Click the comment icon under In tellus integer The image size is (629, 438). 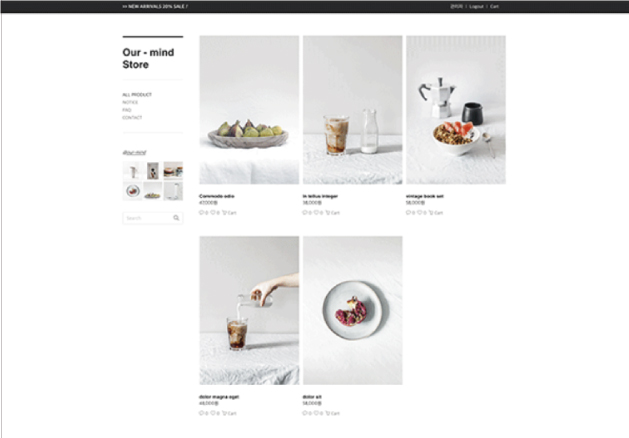pyautogui.click(x=304, y=213)
